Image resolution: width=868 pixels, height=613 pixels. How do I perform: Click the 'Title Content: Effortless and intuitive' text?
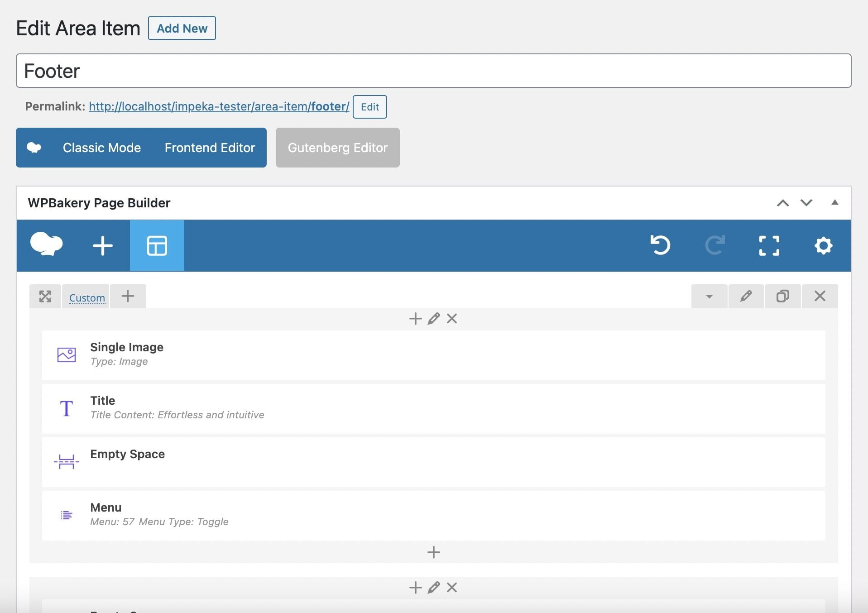coord(177,415)
